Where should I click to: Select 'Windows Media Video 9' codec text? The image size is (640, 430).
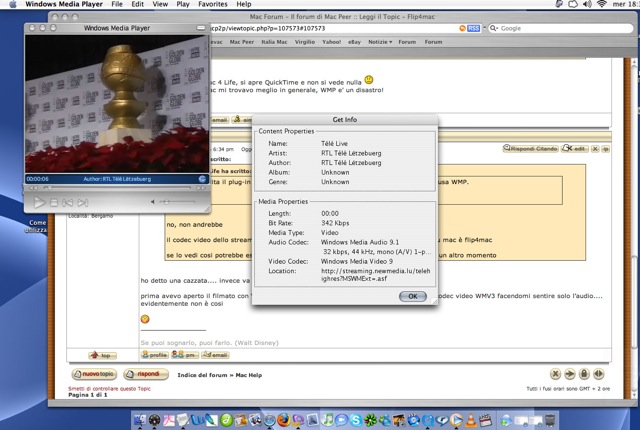pyautogui.click(x=357, y=261)
